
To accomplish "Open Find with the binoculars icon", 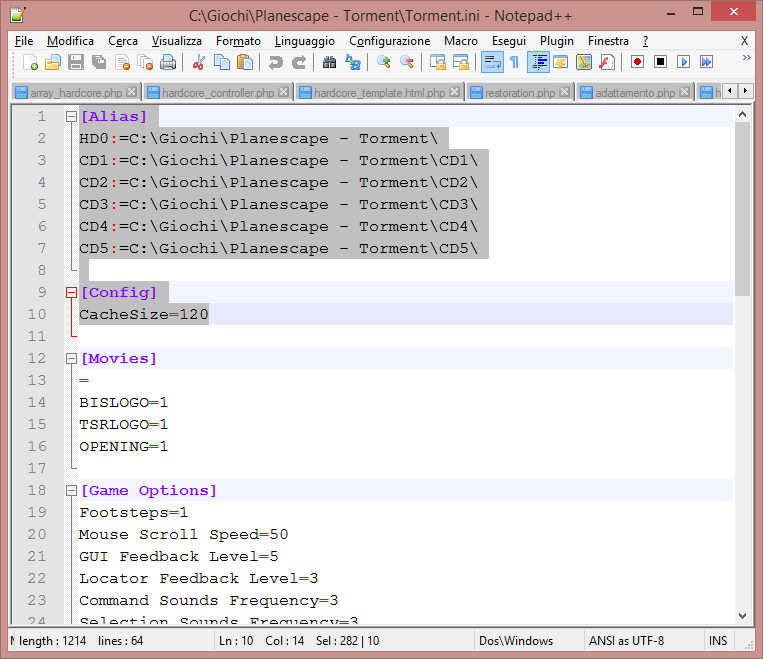I will (329, 62).
